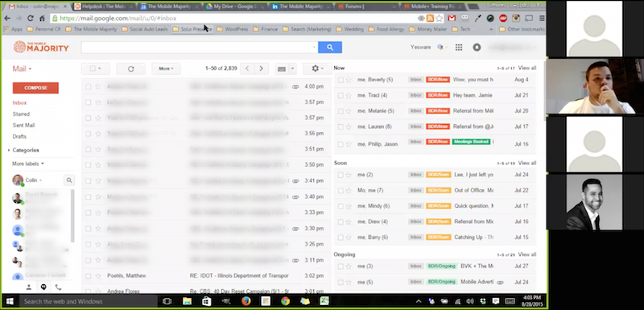Open the contacts person icon in chat

tap(29, 287)
